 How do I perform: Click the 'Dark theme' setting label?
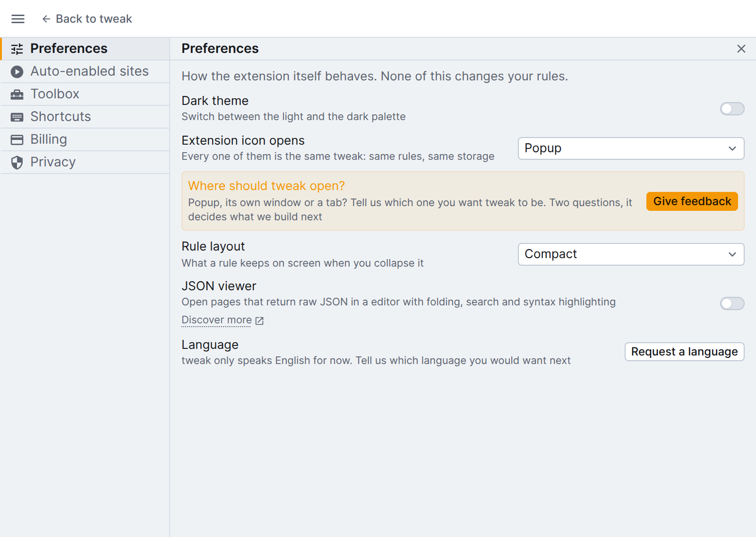215,101
